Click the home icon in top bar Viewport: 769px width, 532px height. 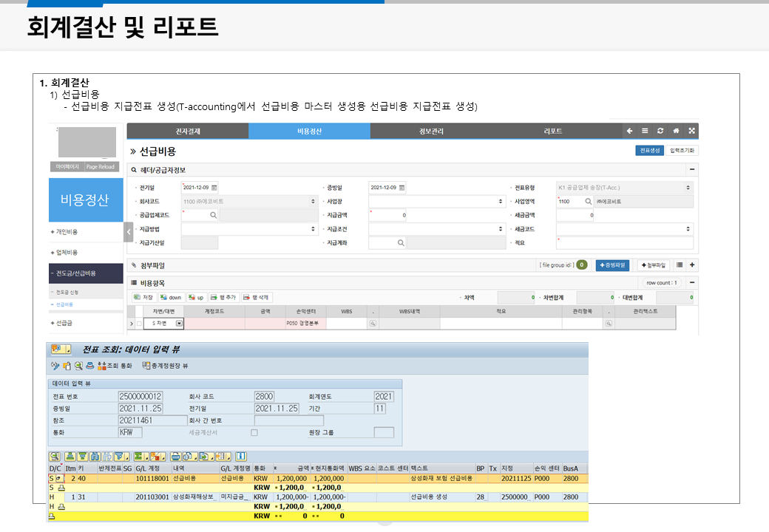coord(676,131)
